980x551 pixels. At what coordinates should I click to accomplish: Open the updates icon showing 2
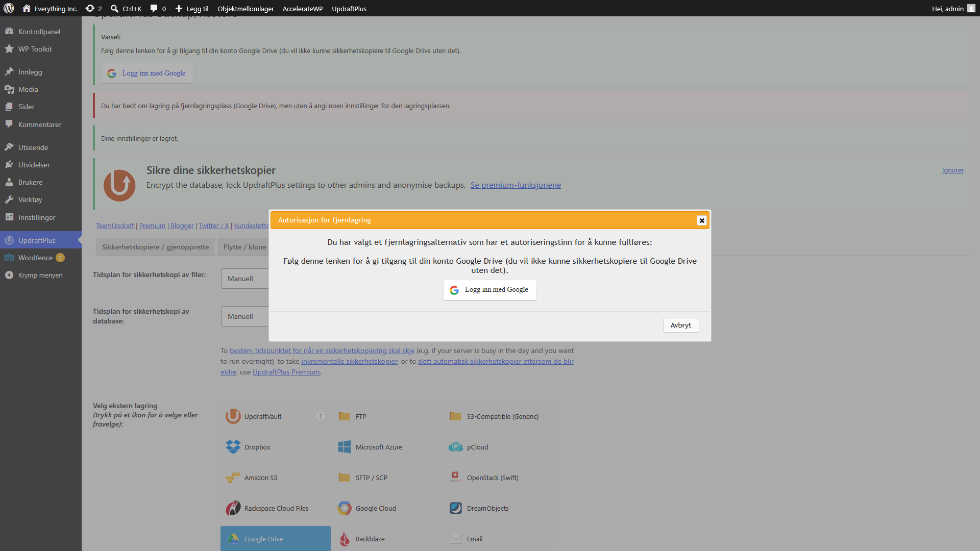90,8
